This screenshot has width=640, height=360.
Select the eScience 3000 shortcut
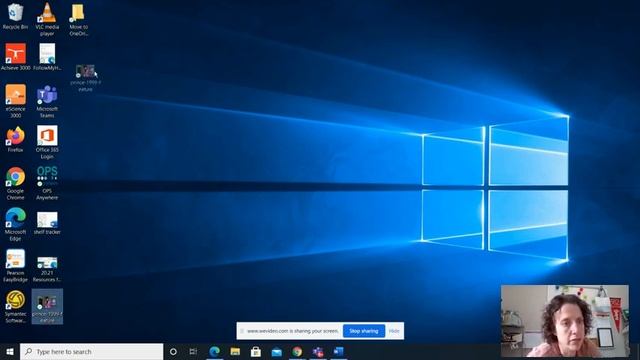click(16, 101)
